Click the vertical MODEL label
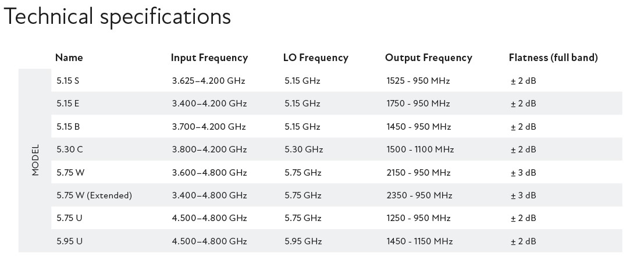644x260 pixels. [x=35, y=160]
